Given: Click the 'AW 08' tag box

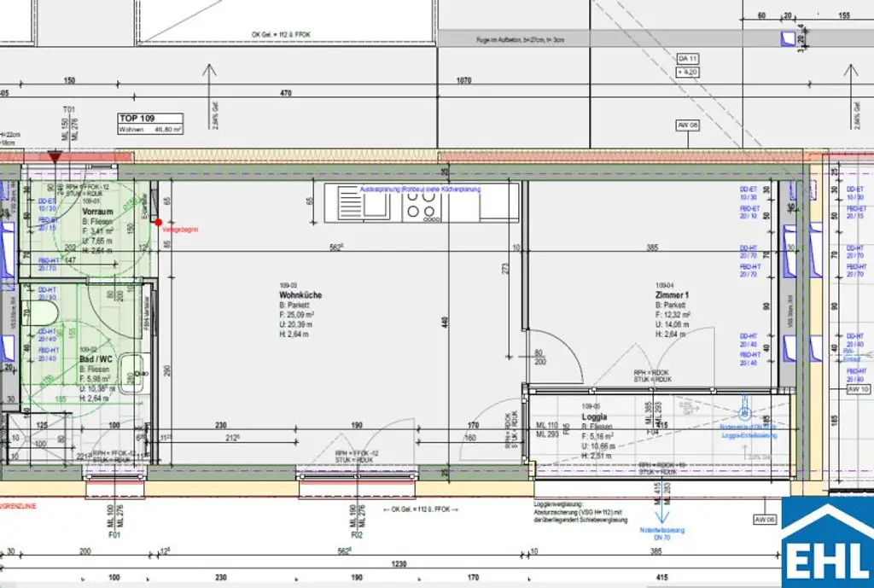Looking at the screenshot, I should [x=687, y=125].
